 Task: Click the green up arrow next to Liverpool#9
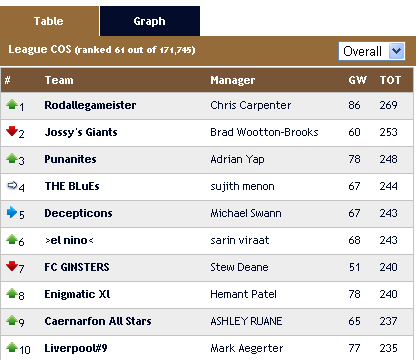pos(12,347)
